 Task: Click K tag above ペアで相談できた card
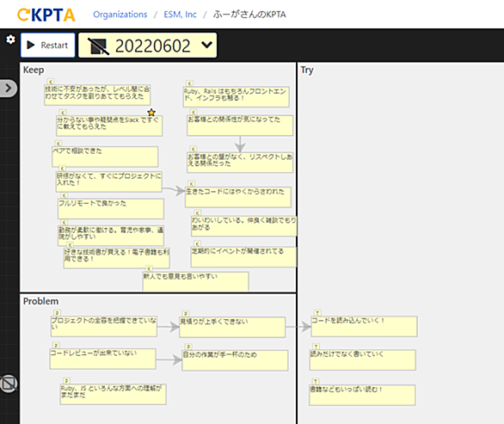point(58,144)
